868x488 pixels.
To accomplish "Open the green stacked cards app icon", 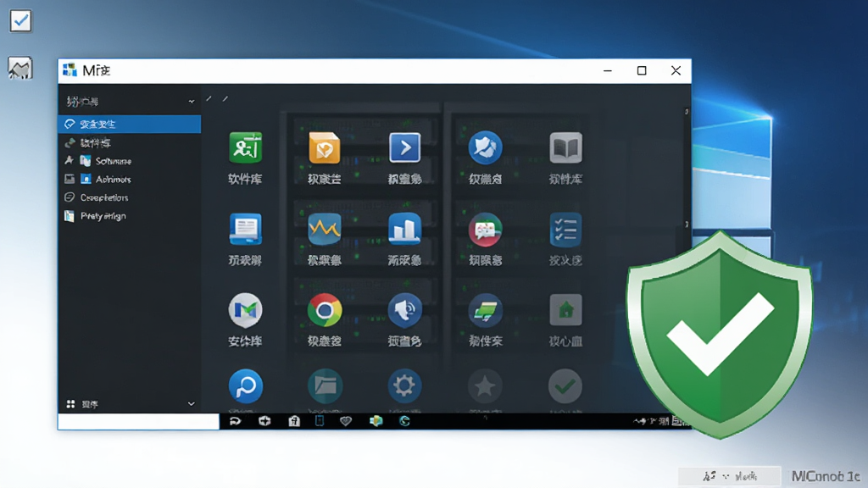I will pyautogui.click(x=486, y=310).
